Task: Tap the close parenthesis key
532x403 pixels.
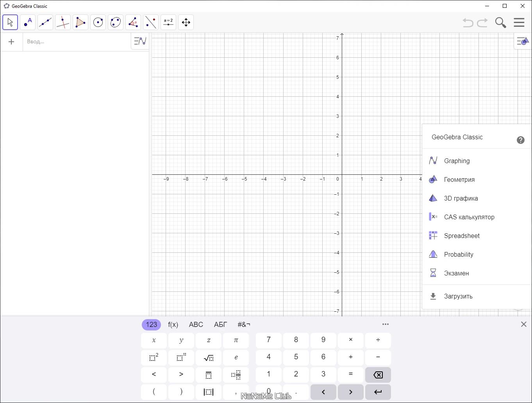Action: pos(181,392)
